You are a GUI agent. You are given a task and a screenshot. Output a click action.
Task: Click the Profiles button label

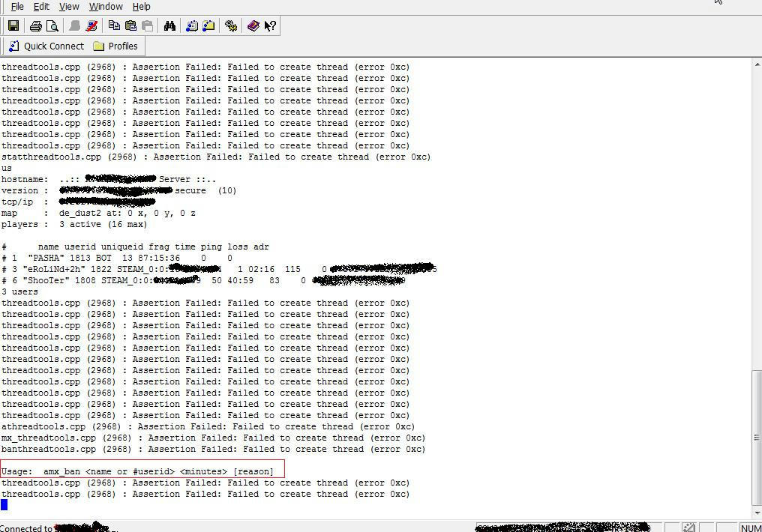click(x=123, y=46)
